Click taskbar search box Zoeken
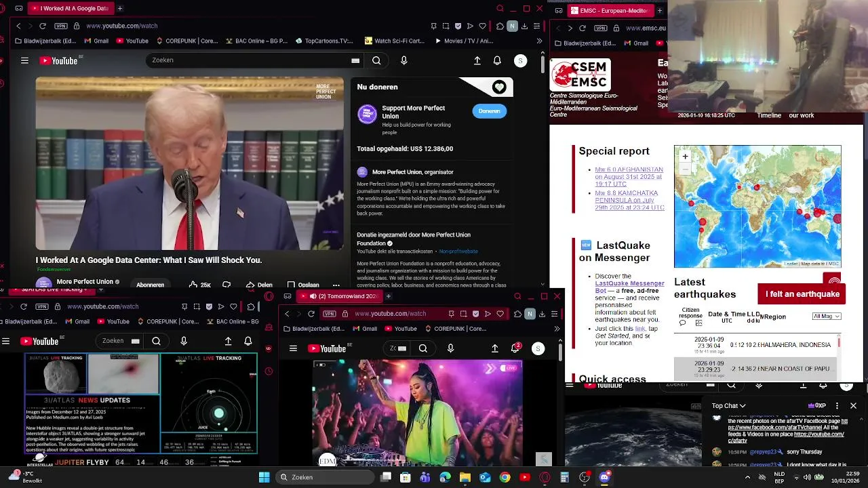The height and width of the screenshot is (488, 868). tap(325, 477)
